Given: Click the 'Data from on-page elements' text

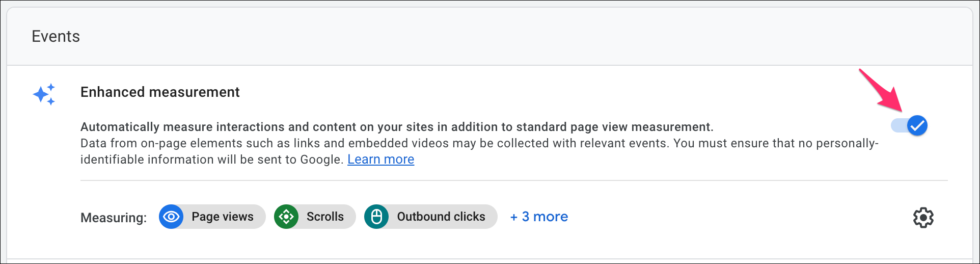Looking at the screenshot, I should pyautogui.click(x=479, y=143).
